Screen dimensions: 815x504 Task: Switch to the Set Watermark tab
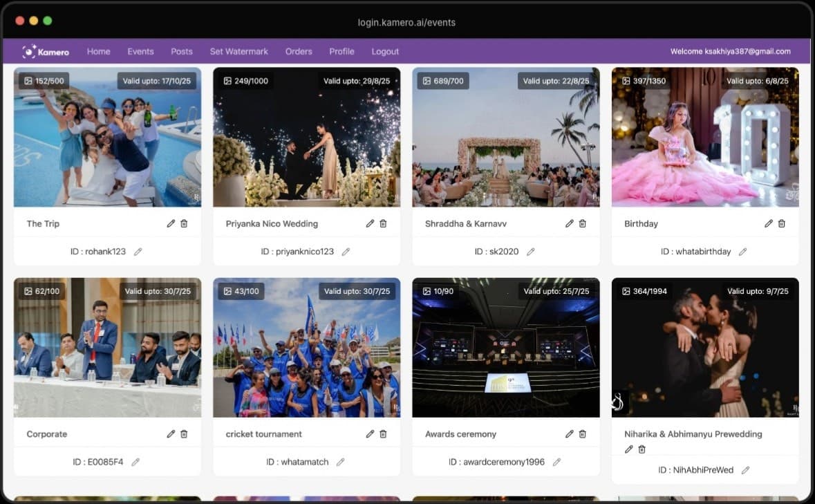tap(238, 51)
